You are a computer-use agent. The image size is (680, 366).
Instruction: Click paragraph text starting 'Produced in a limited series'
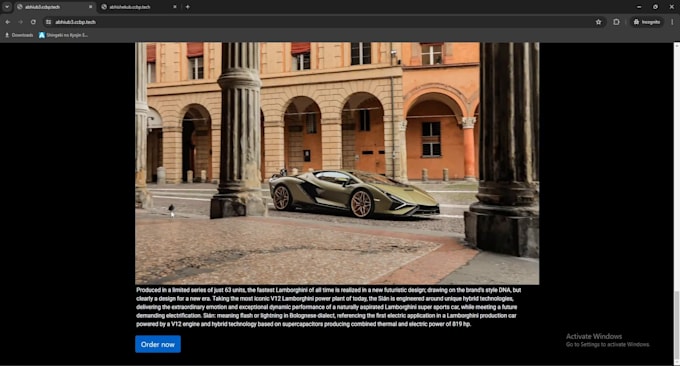329,307
